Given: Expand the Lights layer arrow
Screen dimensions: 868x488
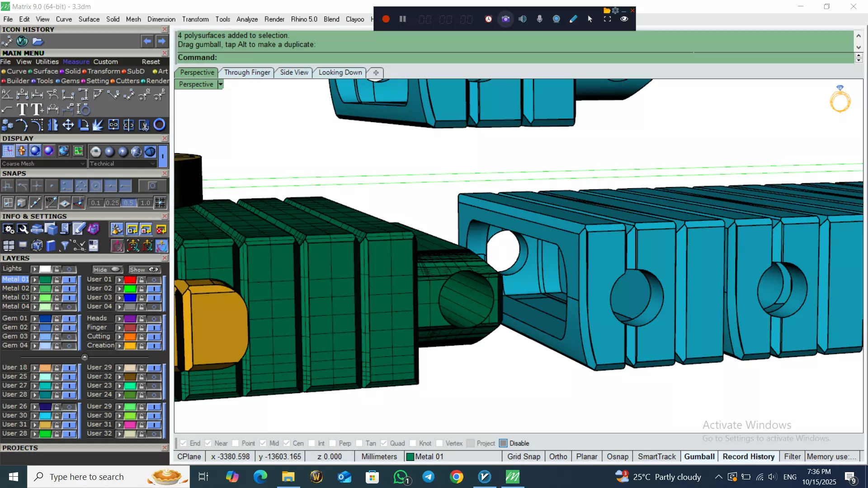Looking at the screenshot, I should (x=34, y=269).
